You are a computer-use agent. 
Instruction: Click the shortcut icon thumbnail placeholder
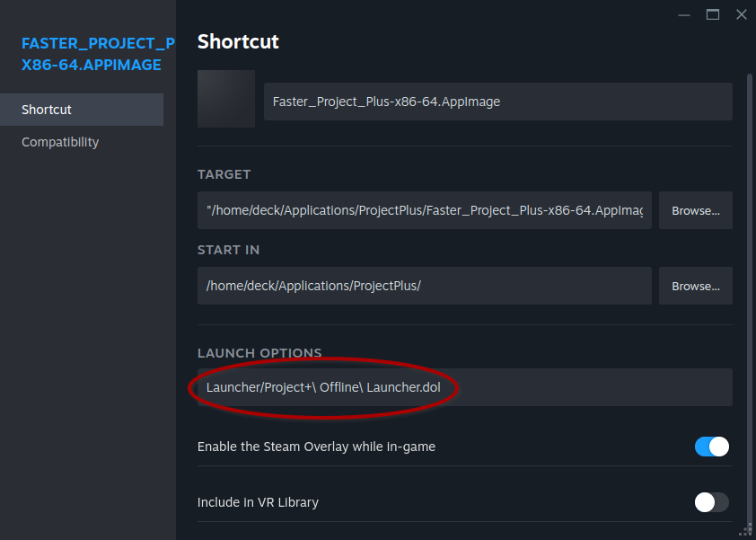point(226,99)
